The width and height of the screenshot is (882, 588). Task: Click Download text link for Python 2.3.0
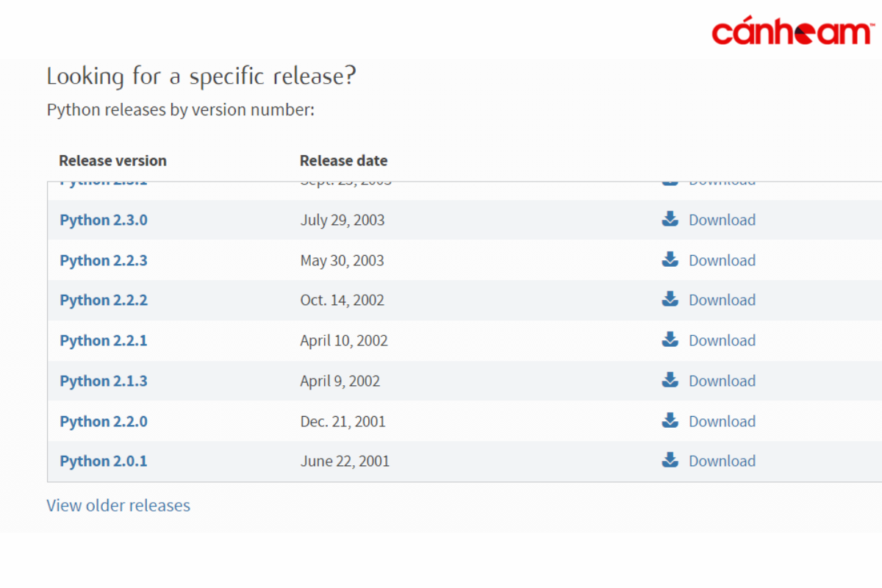click(x=722, y=220)
